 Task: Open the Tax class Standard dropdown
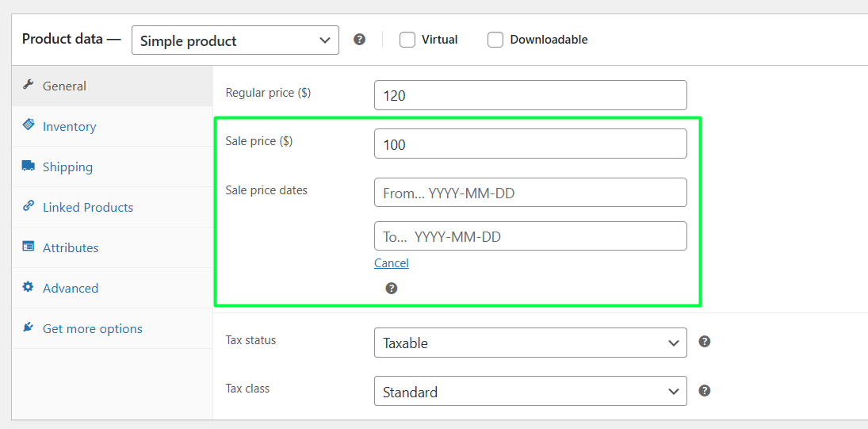click(530, 392)
